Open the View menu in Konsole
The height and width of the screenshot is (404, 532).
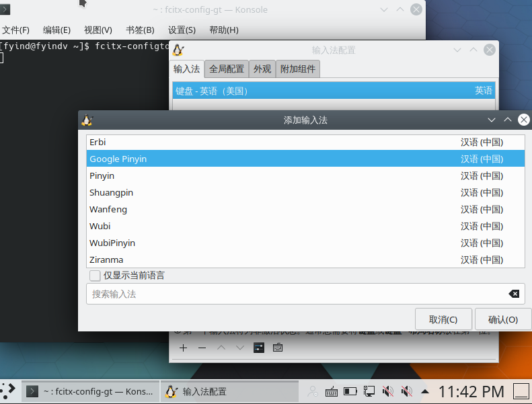tap(98, 30)
